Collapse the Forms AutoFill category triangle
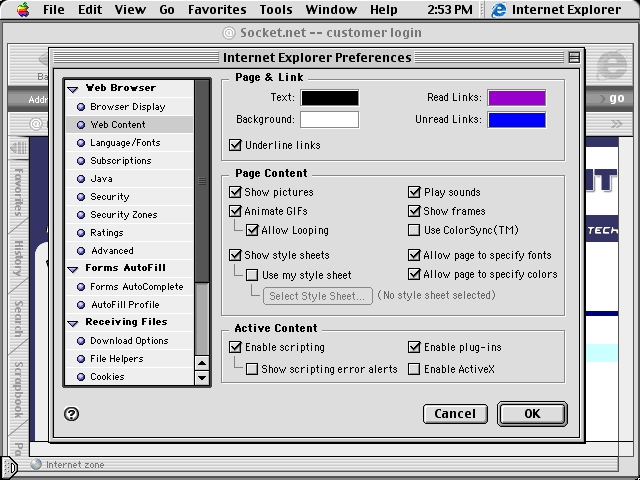This screenshot has height=480, width=640. (x=73, y=269)
